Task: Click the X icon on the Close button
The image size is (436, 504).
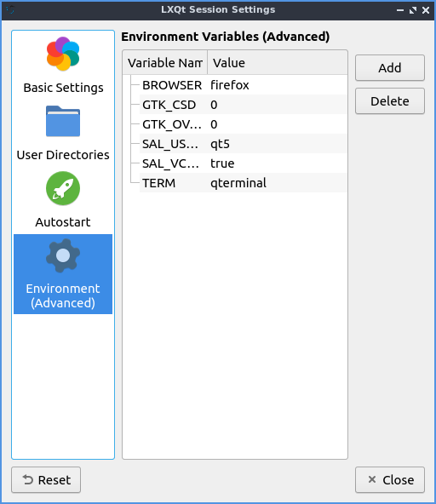Action: (372, 479)
